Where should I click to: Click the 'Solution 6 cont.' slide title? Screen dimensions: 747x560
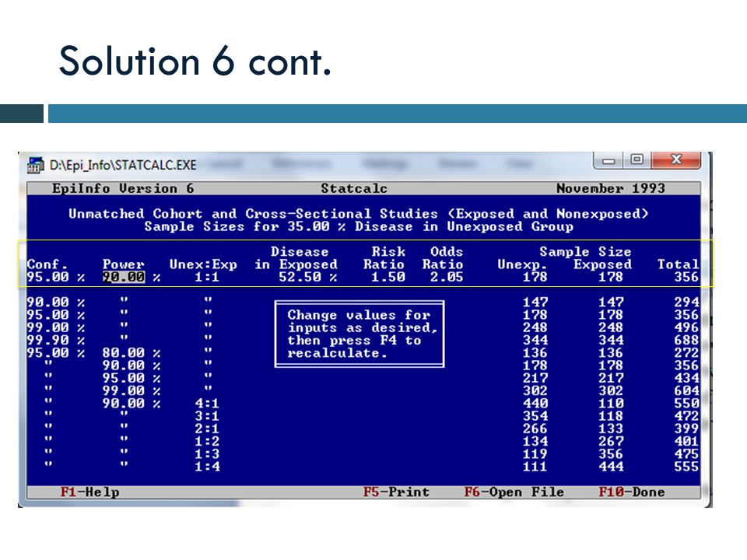(x=195, y=61)
